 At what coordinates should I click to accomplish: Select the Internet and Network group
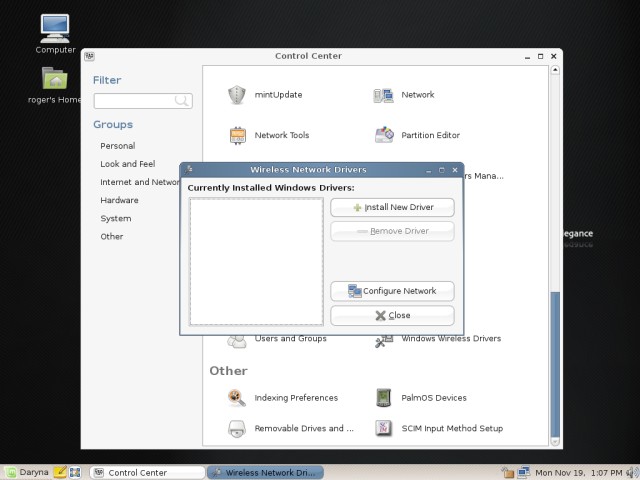click(x=140, y=182)
